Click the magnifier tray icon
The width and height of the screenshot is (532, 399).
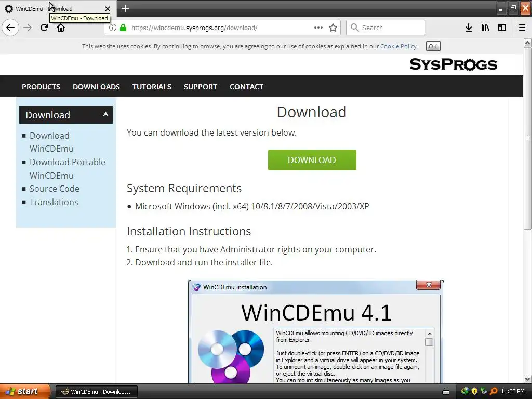coord(494,391)
